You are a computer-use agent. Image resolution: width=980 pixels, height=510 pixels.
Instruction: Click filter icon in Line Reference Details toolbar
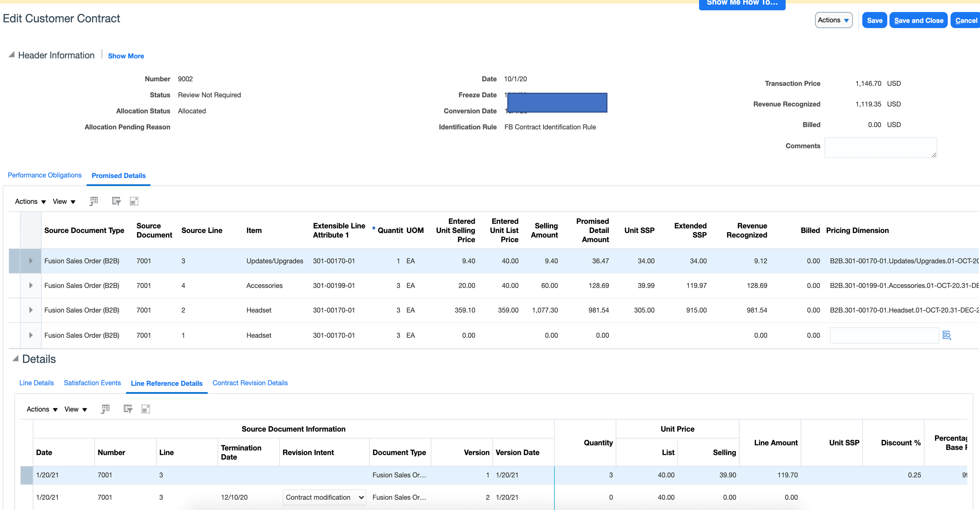point(128,409)
